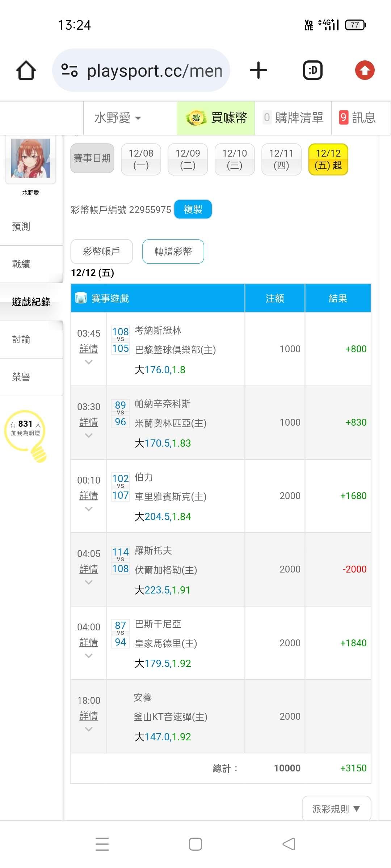Tap the browser home icon
The height and width of the screenshot is (868, 391).
tap(26, 70)
